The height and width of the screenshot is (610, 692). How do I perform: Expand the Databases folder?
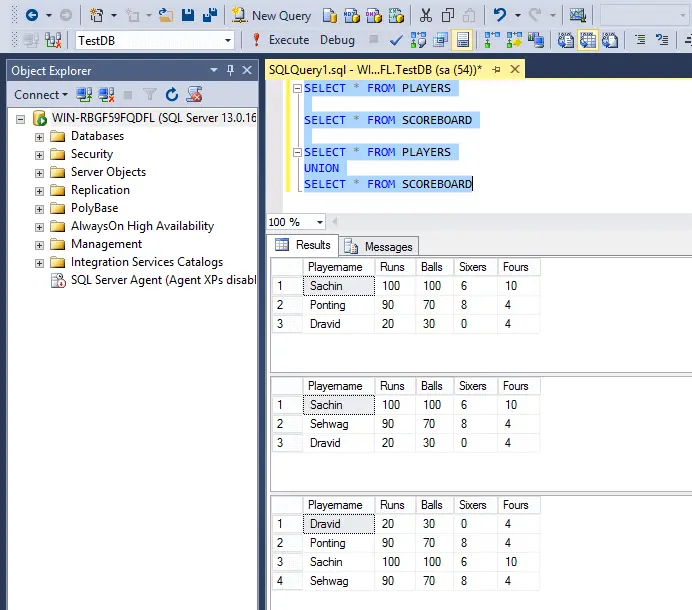[x=39, y=137]
